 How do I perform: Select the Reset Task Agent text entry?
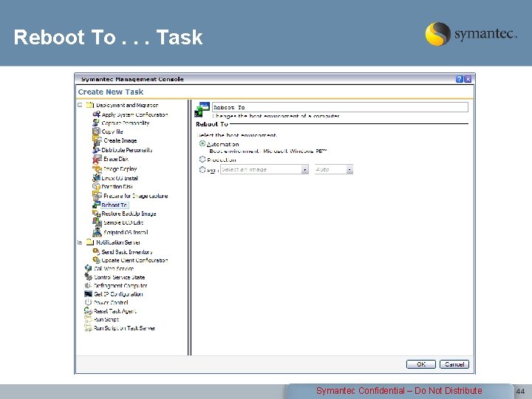[115, 311]
